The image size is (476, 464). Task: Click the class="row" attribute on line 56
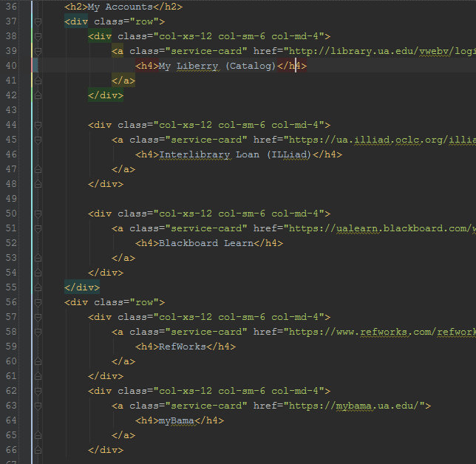click(x=126, y=302)
